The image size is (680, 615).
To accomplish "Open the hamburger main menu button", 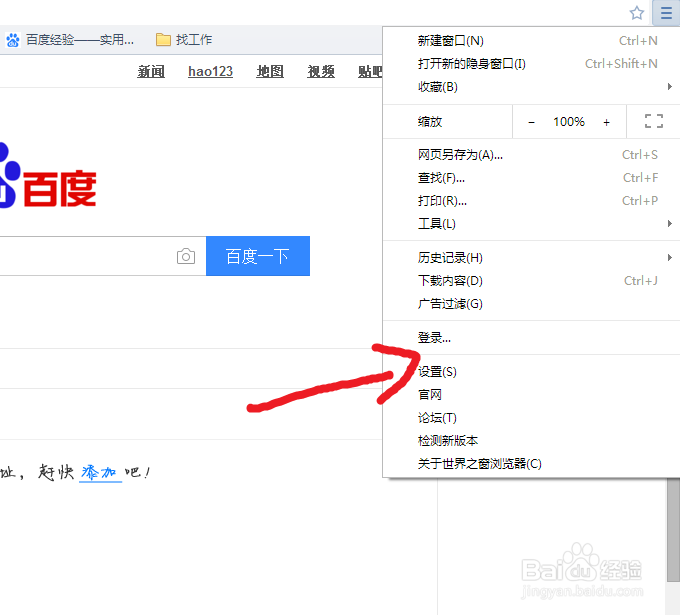I will pyautogui.click(x=666, y=13).
